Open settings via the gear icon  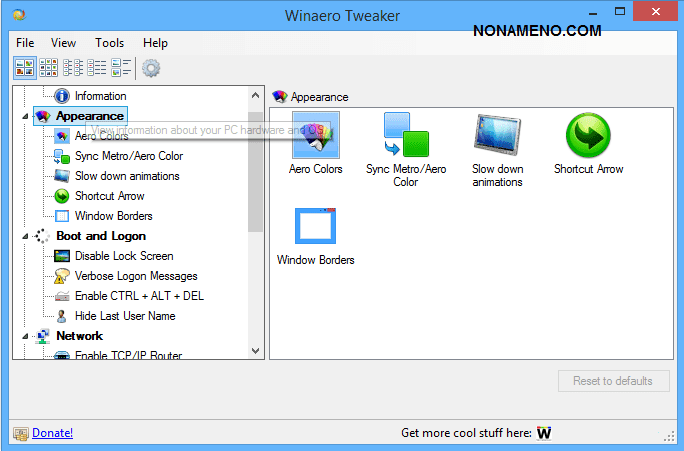click(151, 68)
